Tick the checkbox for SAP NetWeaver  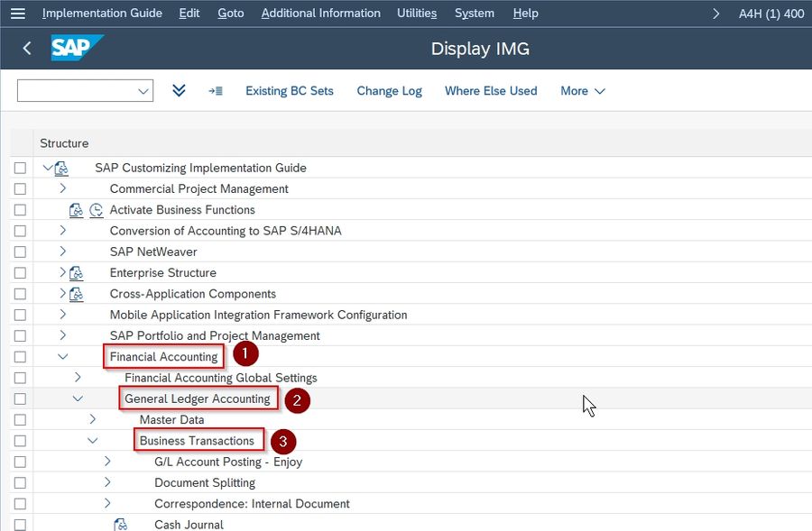click(x=20, y=252)
